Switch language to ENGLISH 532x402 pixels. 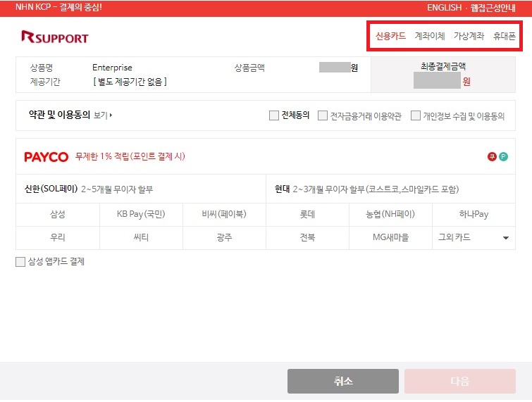444,8
